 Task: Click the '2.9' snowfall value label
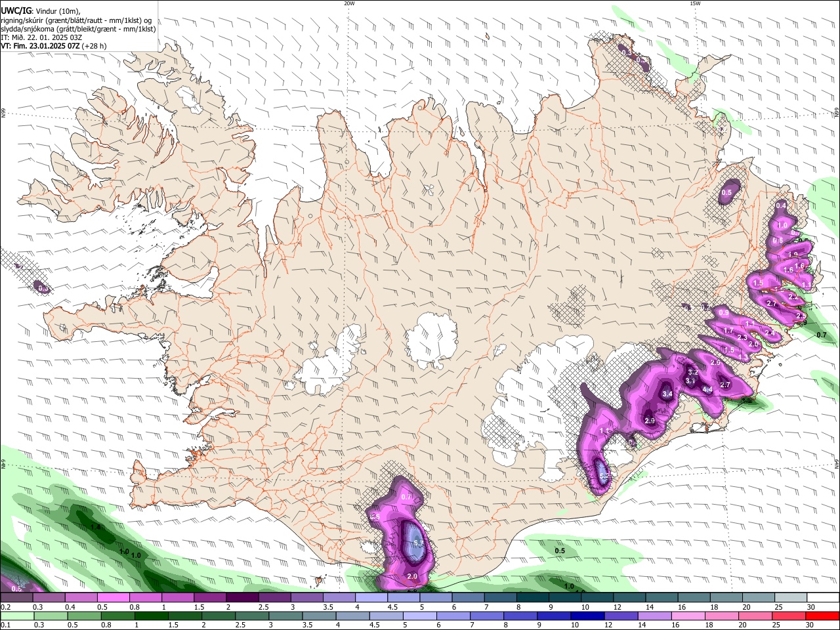[650, 421]
